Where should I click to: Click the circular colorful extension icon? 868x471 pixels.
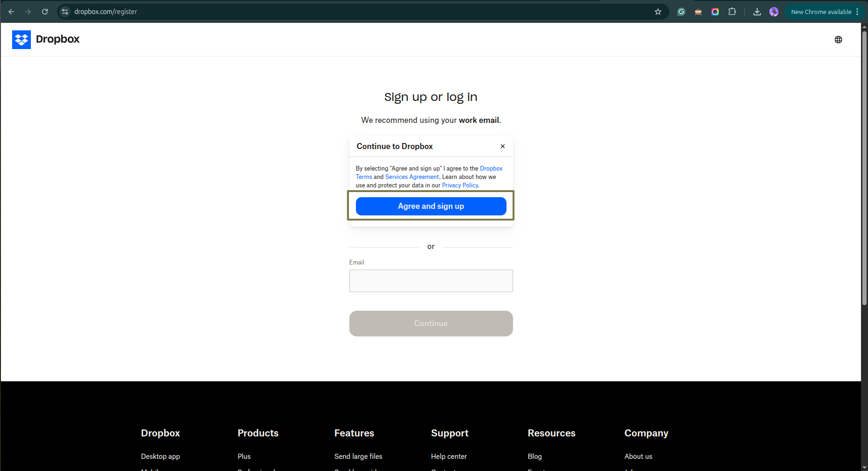pyautogui.click(x=715, y=12)
